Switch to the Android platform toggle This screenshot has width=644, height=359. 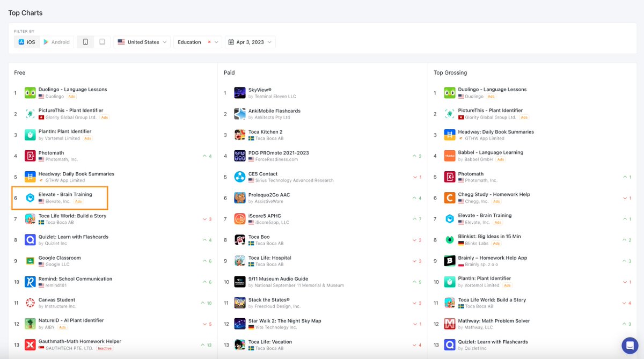(57, 42)
